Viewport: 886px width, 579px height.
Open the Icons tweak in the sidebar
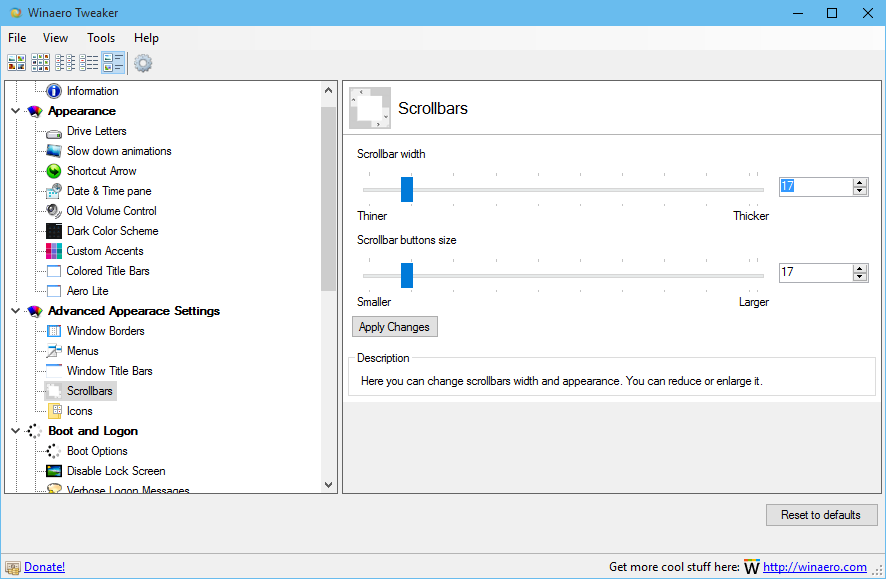tap(79, 410)
